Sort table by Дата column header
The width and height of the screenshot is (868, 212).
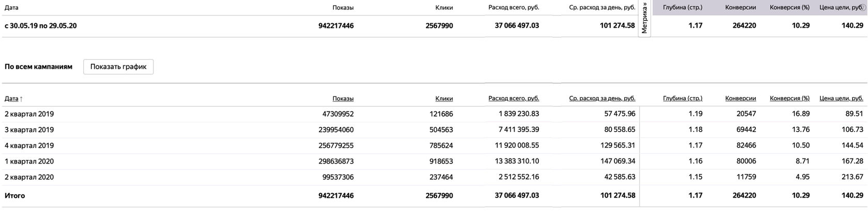tap(11, 99)
